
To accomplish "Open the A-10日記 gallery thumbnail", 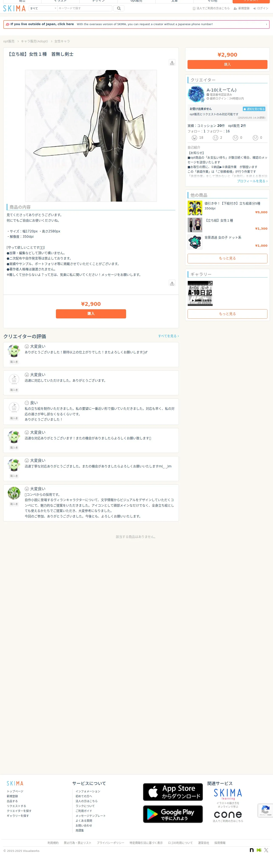I will point(200,294).
